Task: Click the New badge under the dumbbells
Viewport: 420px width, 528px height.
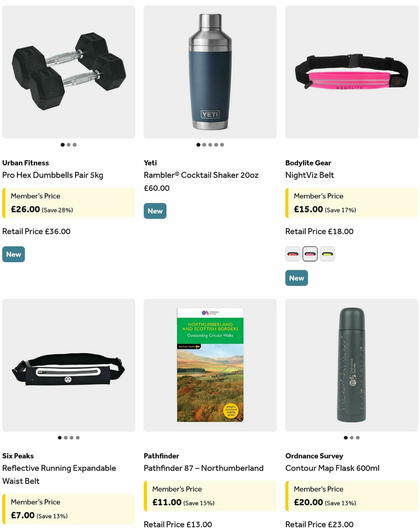Action: [x=13, y=254]
